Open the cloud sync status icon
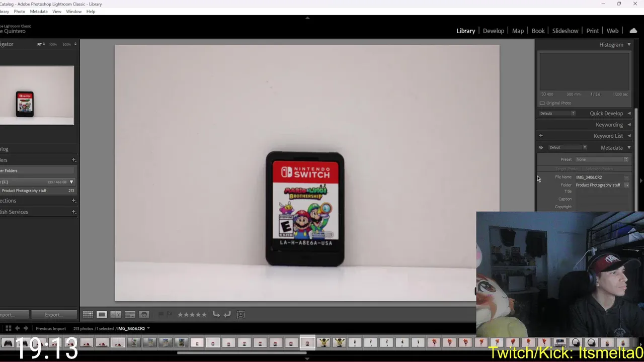The height and width of the screenshot is (362, 644). (x=633, y=31)
